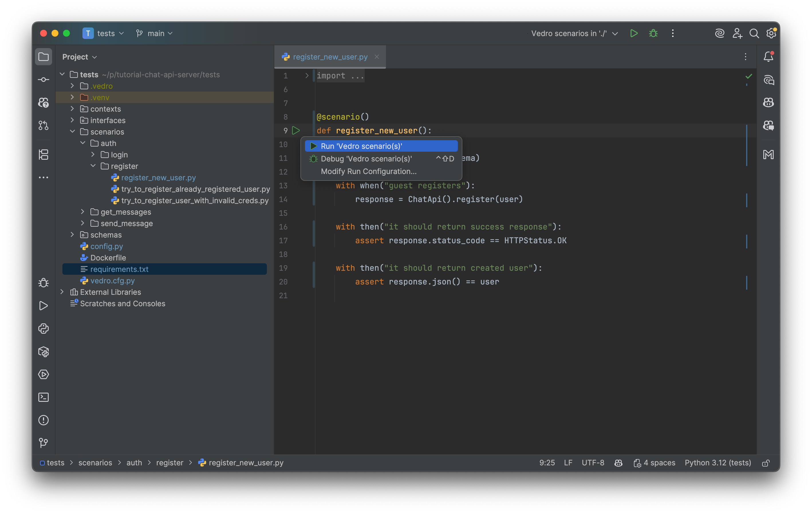This screenshot has width=812, height=514.
Task: Open the Git tool window at sidebar bottom
Action: pos(43,443)
